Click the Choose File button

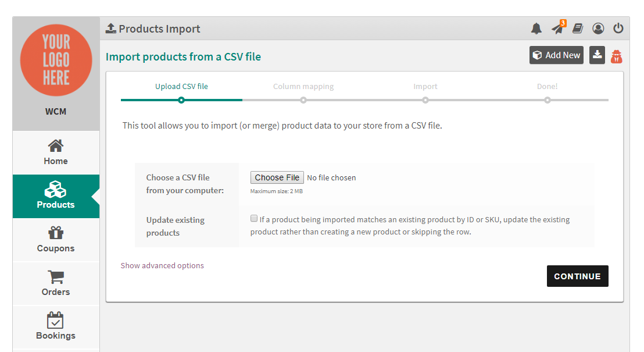click(277, 177)
